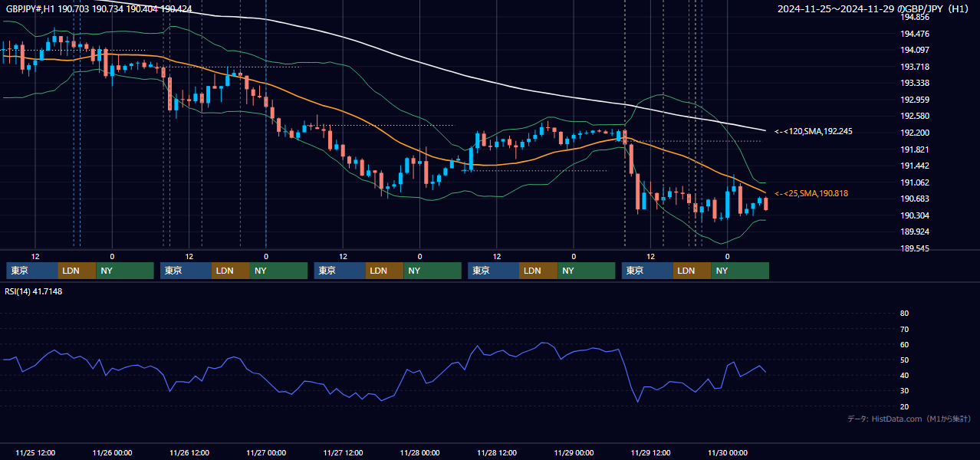This screenshot has height=460, width=980.
Task: Click the RSI scale level 50
Action: click(x=904, y=360)
